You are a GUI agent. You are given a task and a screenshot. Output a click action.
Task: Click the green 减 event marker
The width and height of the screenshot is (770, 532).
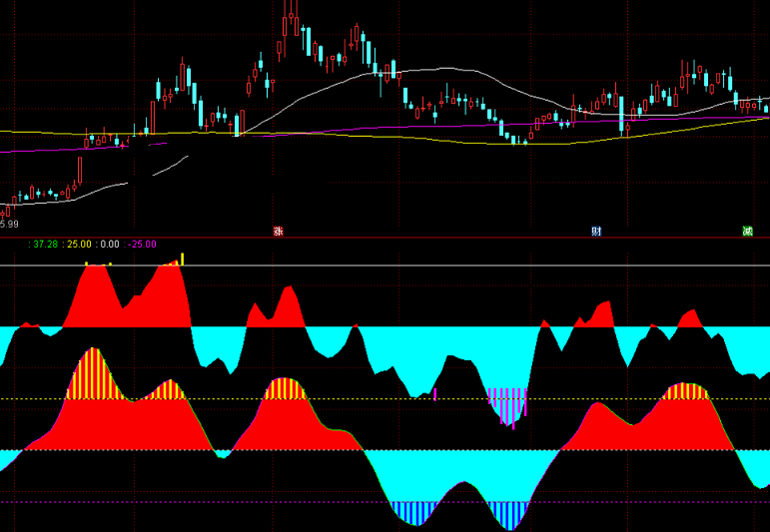[x=747, y=232]
